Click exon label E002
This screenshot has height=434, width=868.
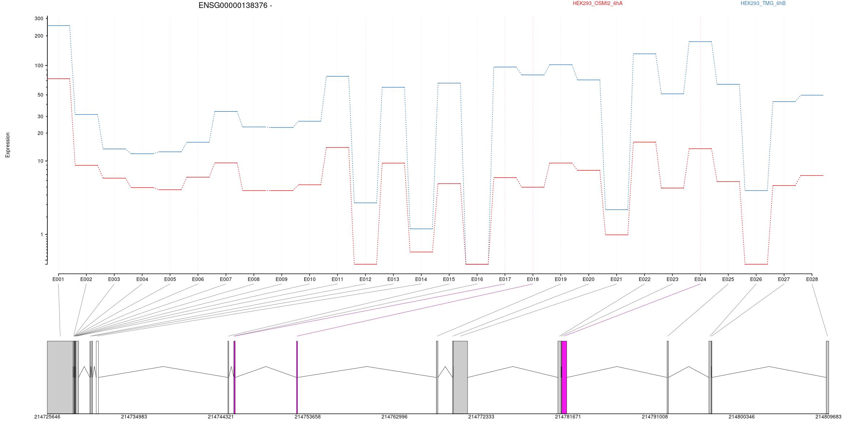click(86, 279)
